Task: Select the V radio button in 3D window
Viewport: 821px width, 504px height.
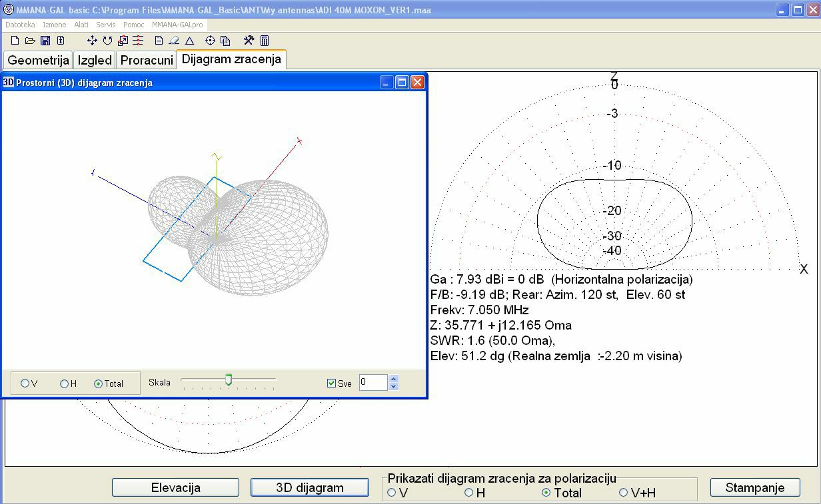Action: pyautogui.click(x=25, y=383)
